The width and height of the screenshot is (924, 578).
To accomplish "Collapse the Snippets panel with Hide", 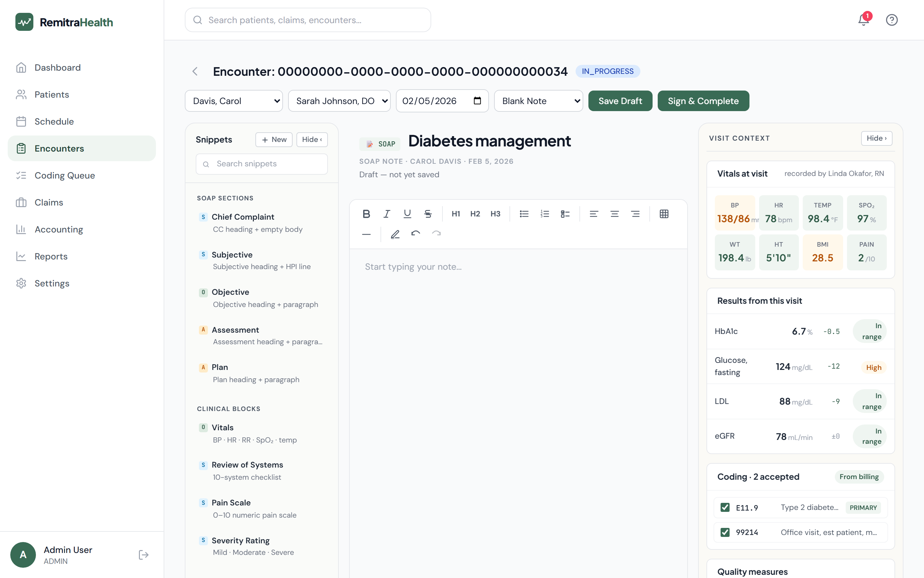I will pyautogui.click(x=312, y=140).
